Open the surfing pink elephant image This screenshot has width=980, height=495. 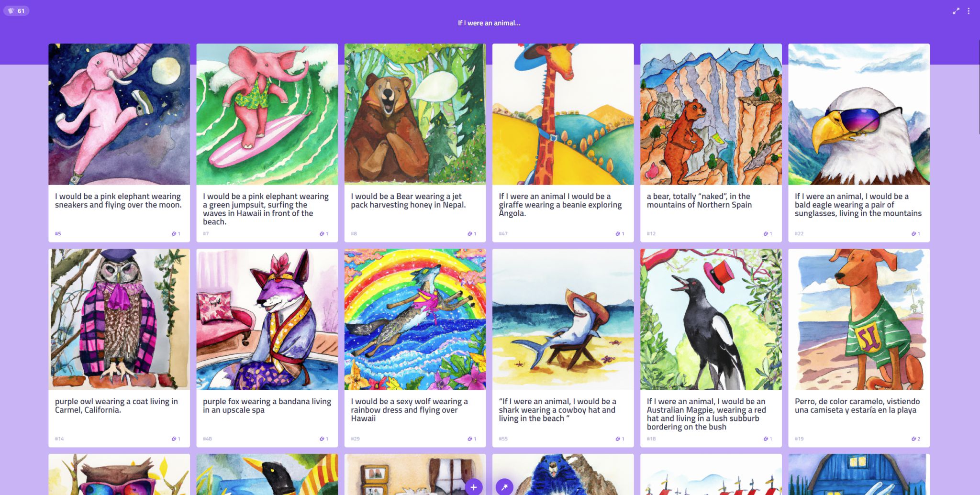click(x=267, y=114)
